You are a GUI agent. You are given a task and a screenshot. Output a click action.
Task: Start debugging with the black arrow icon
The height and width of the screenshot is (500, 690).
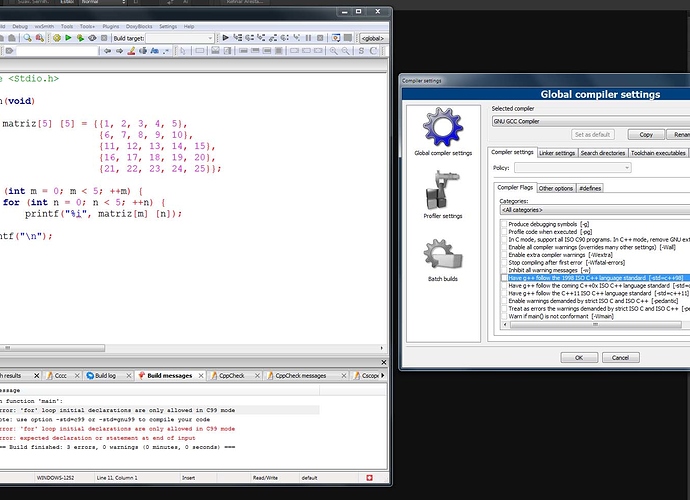tap(226, 38)
